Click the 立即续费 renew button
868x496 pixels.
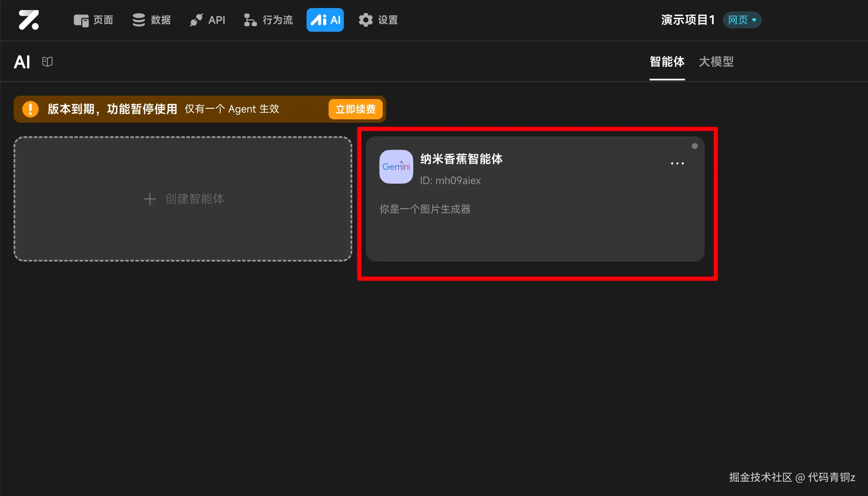(x=355, y=109)
